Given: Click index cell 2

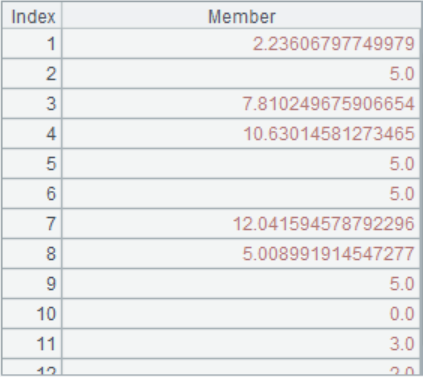Looking at the screenshot, I should tap(32, 74).
